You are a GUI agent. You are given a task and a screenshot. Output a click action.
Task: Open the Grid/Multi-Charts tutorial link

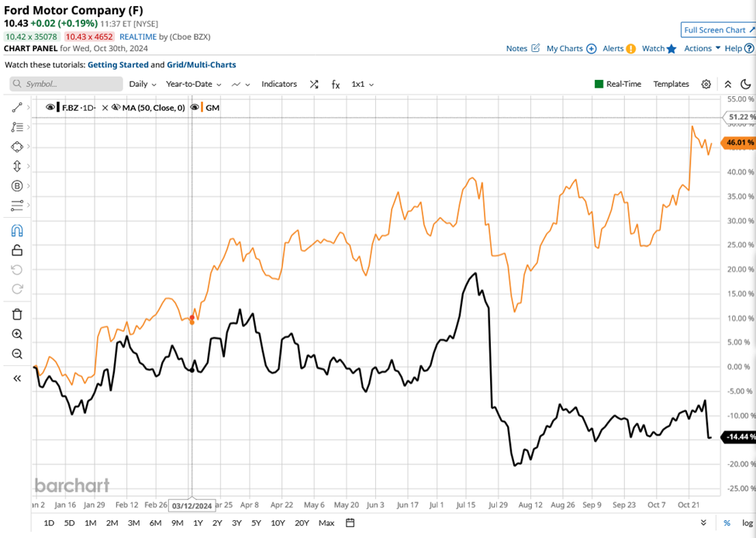click(202, 64)
